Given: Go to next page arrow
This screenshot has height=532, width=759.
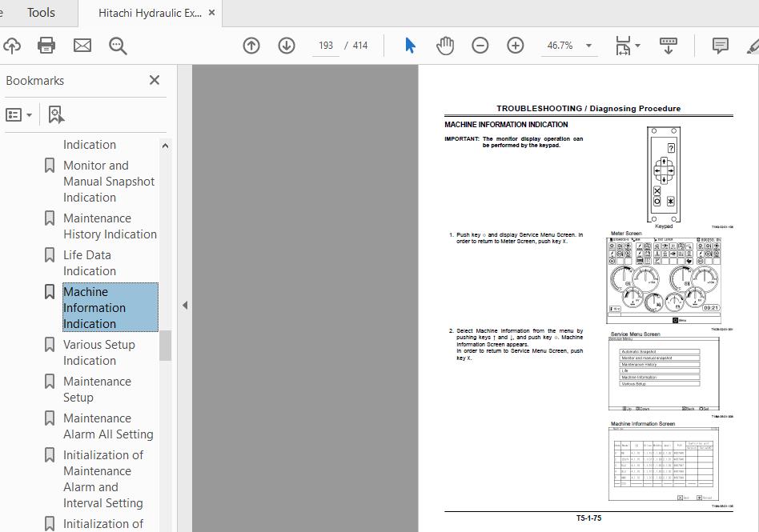Looking at the screenshot, I should 287,46.
